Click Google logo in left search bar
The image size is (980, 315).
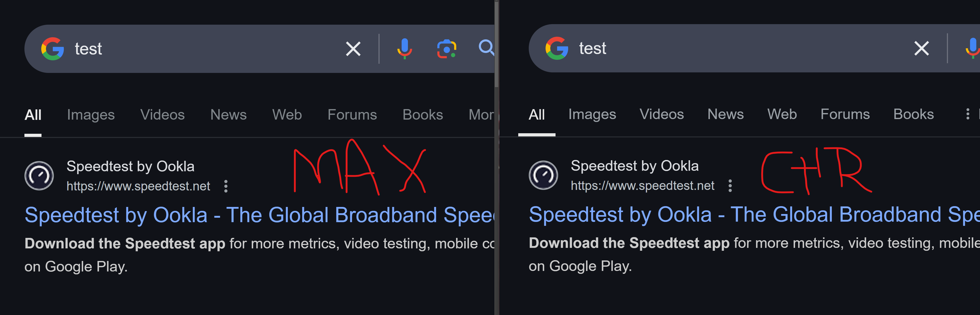53,49
